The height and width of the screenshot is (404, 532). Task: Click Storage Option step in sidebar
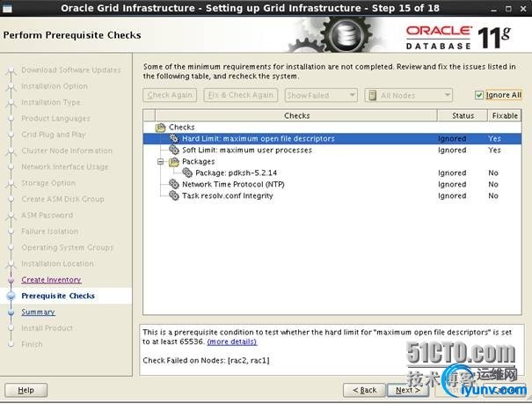pos(48,183)
